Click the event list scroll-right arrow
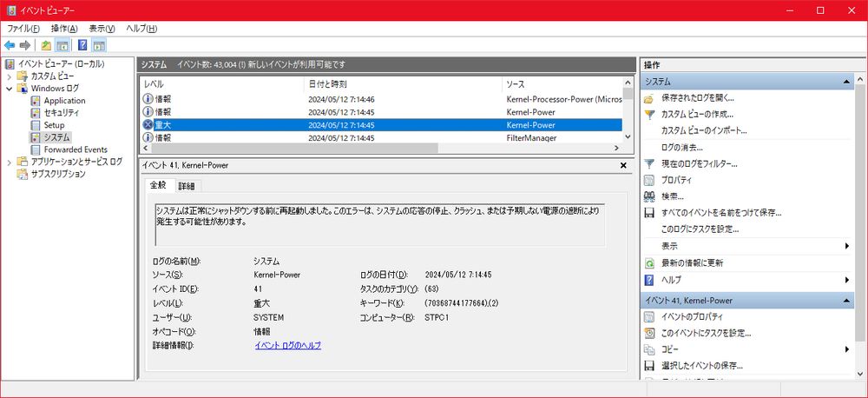Screen dimensions: 868x398 615,149
